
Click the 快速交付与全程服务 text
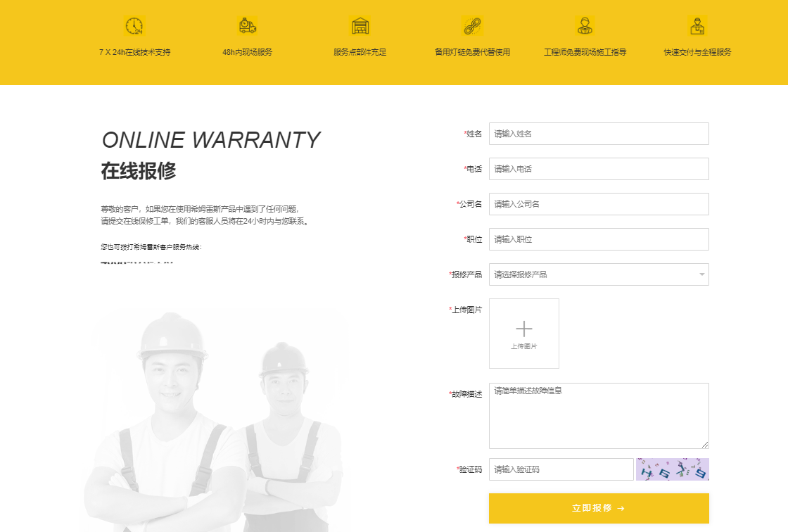(697, 52)
